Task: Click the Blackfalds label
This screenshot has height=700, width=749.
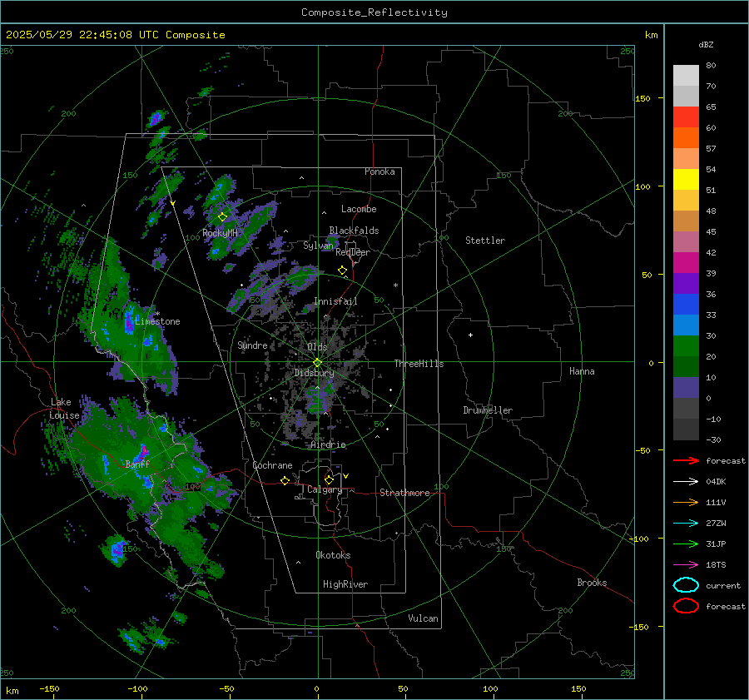Action: click(x=354, y=231)
